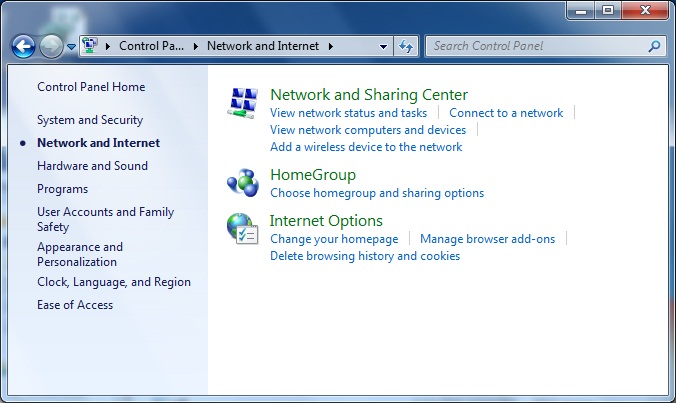Click View network status and tasks
The height and width of the screenshot is (403, 676).
pyautogui.click(x=348, y=113)
